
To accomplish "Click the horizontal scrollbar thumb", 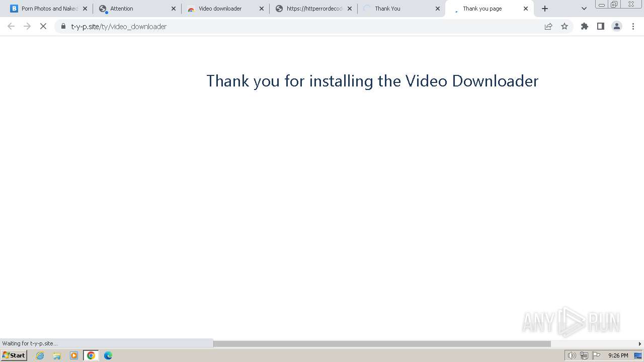I will tap(382, 344).
